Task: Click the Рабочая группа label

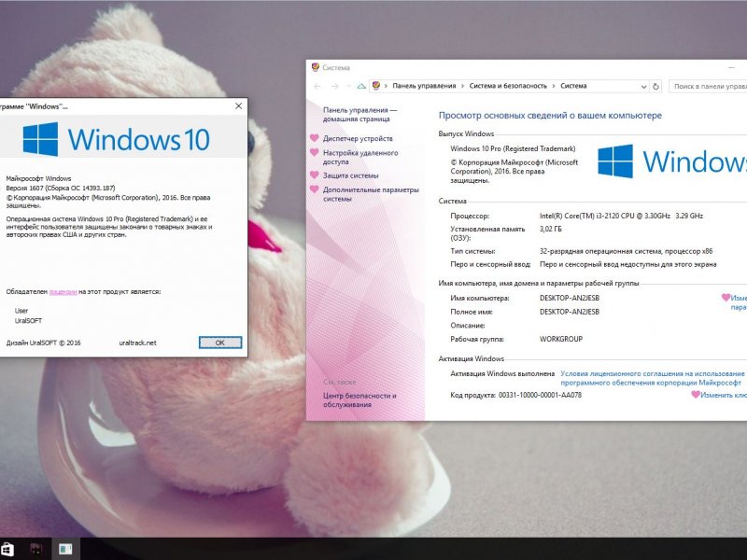Action: point(477,339)
